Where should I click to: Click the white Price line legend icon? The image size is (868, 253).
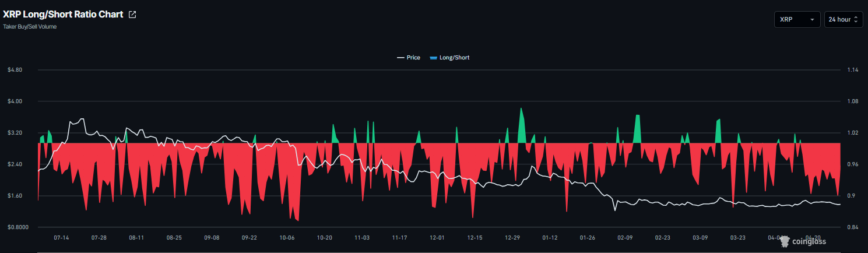tap(400, 58)
